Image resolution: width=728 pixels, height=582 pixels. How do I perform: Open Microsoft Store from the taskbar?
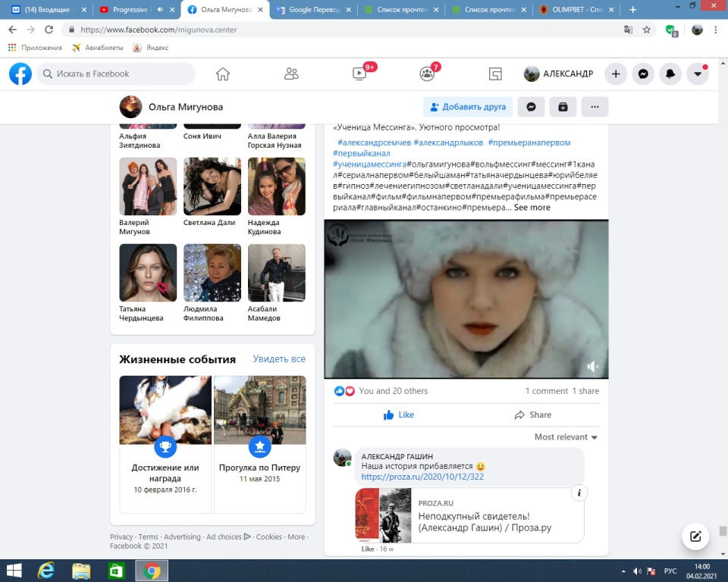tap(116, 571)
